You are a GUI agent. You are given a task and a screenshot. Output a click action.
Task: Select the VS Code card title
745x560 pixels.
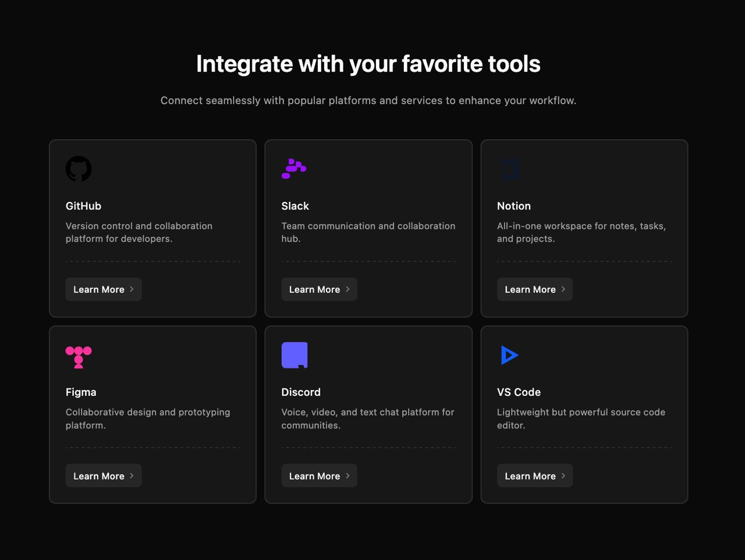[x=519, y=392]
